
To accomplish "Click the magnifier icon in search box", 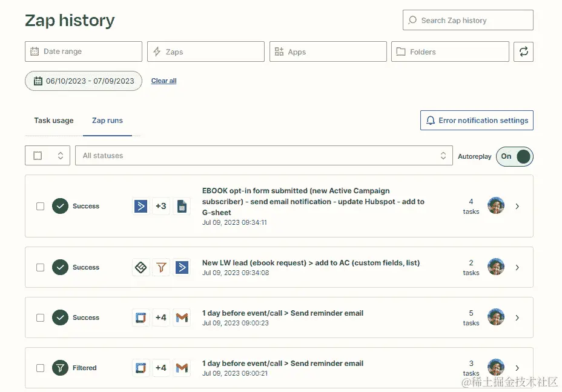I will click(412, 20).
